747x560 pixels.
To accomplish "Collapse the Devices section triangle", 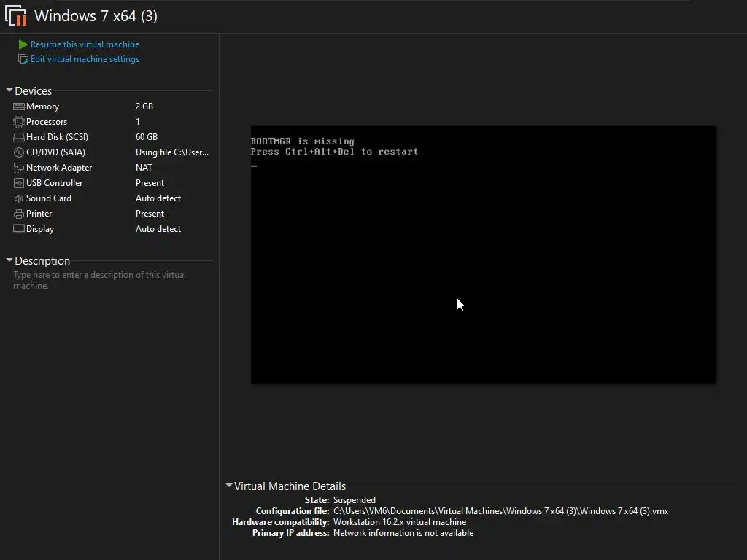I will 9,90.
